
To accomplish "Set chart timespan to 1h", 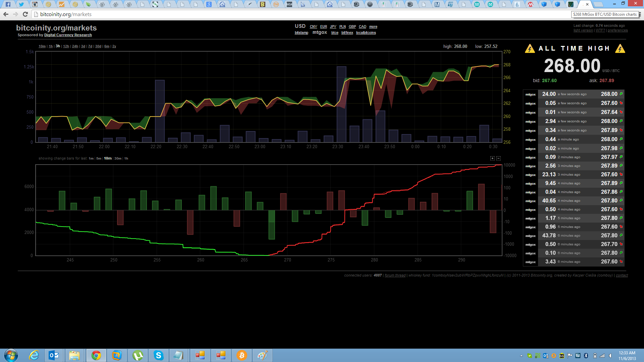I will coord(51,46).
